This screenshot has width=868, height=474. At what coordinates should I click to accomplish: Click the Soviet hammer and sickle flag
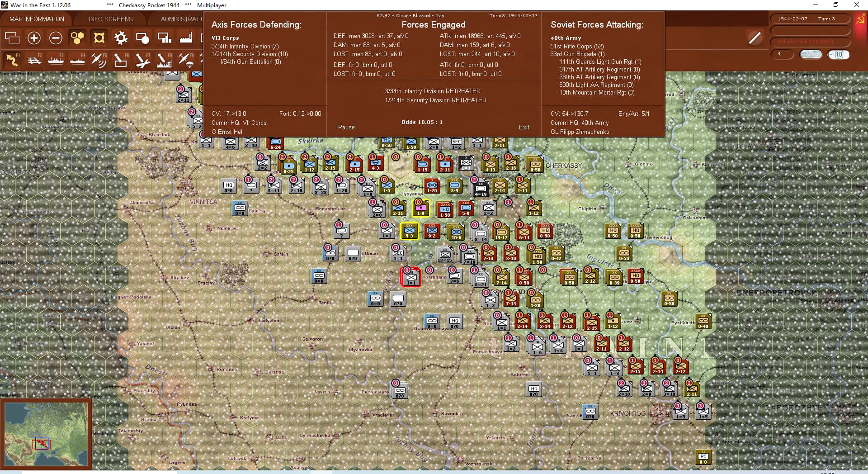[860, 20]
